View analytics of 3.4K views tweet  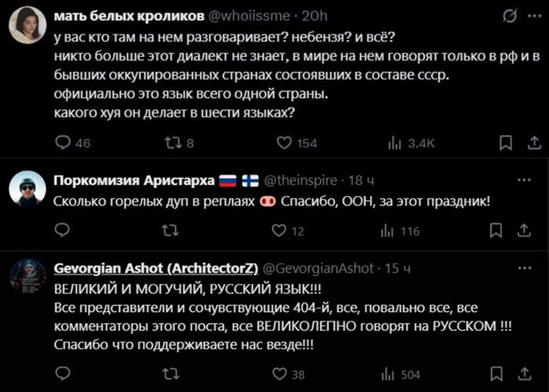coord(394,143)
